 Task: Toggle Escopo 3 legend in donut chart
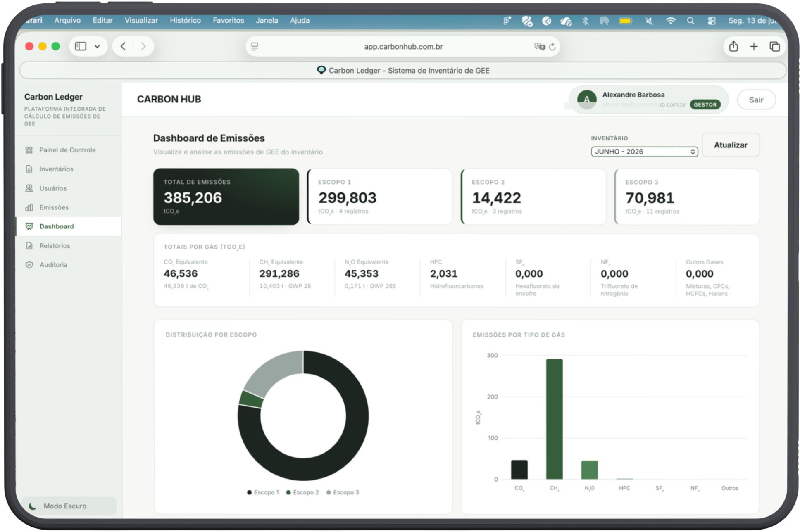pyautogui.click(x=342, y=492)
